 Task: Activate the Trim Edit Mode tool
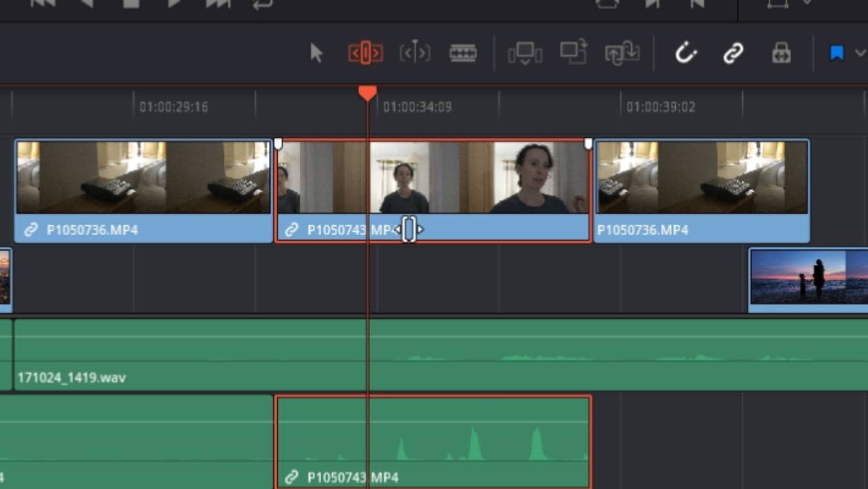365,53
